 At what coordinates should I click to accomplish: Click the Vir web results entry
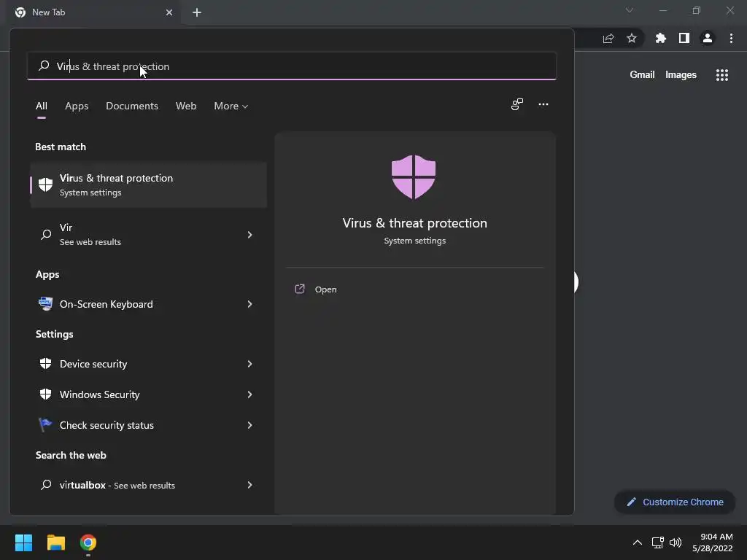pyautogui.click(x=148, y=234)
